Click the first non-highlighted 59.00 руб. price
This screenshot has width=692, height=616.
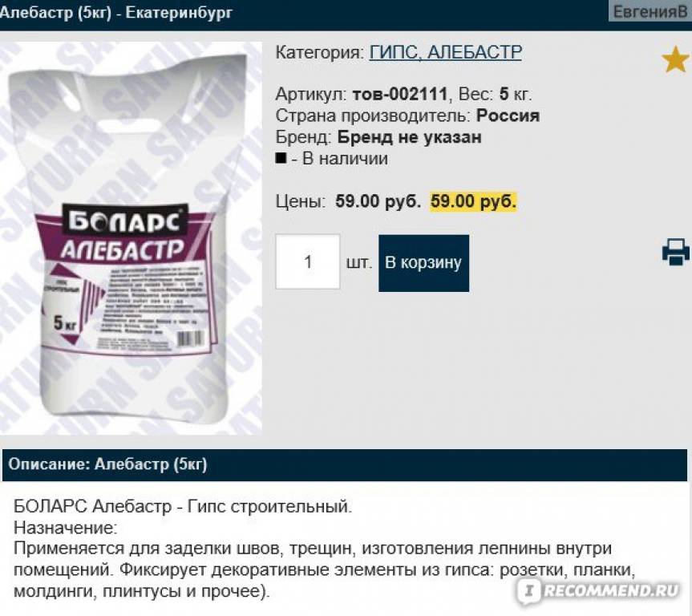pyautogui.click(x=378, y=201)
